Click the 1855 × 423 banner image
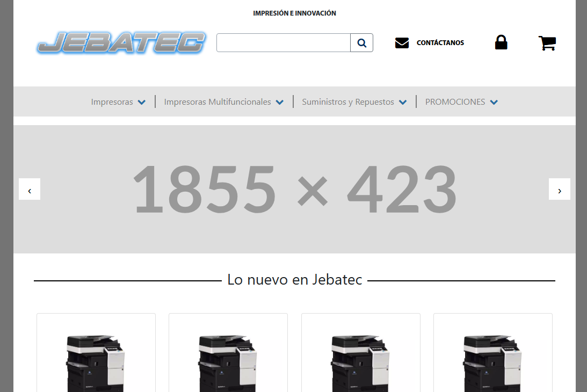This screenshot has width=587, height=392. tap(294, 190)
